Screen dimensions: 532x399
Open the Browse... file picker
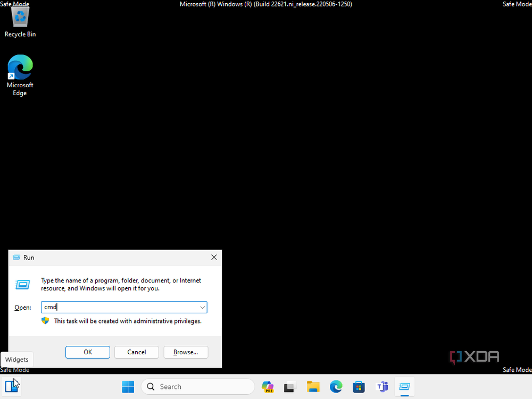(186, 352)
